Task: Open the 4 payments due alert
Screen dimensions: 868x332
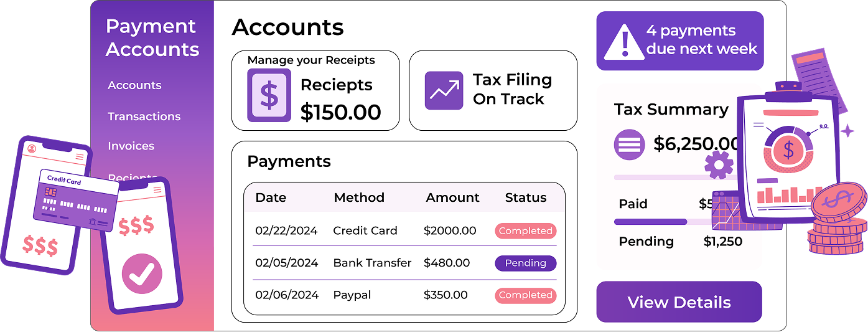Action: 679,40
